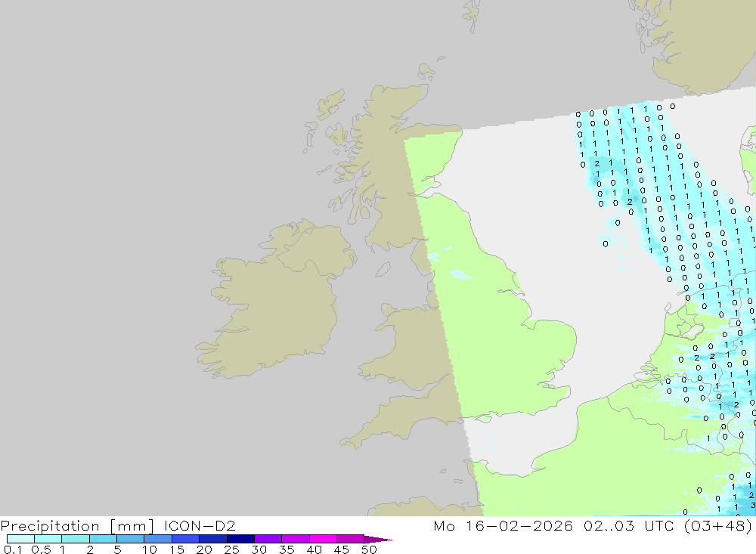
Task: Click the 0.1–0.5 mm lightest cyan legend swatch
Action: click(20, 539)
